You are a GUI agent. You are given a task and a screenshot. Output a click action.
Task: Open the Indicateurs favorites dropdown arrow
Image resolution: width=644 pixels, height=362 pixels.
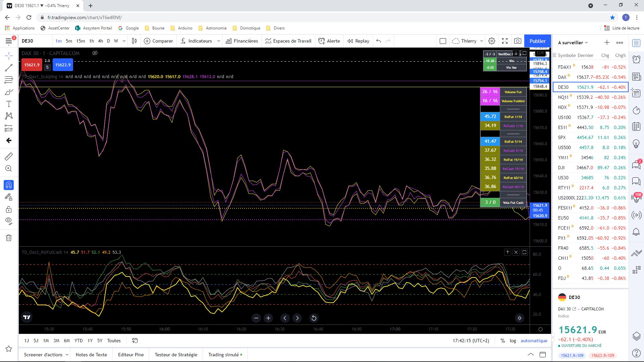218,41
